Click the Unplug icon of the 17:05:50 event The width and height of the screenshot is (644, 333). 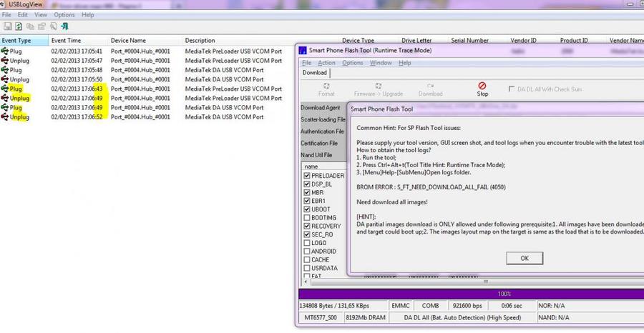[x=4, y=79]
